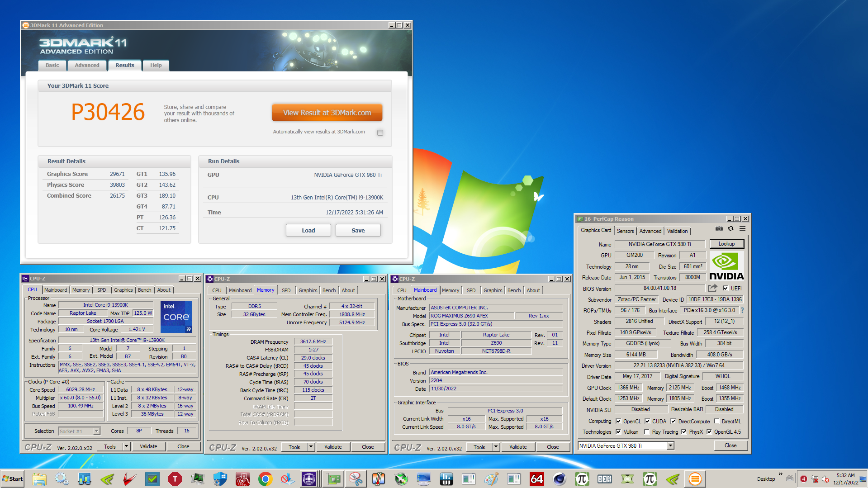Click the Graphics Score value 29671
Image resolution: width=868 pixels, height=488 pixels.
tap(117, 174)
